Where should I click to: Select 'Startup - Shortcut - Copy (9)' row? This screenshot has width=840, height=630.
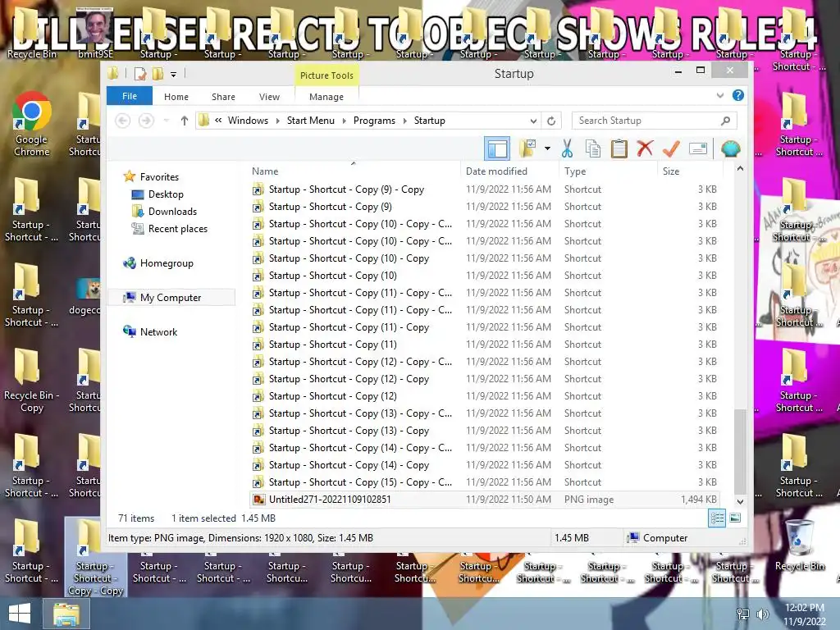click(484, 206)
